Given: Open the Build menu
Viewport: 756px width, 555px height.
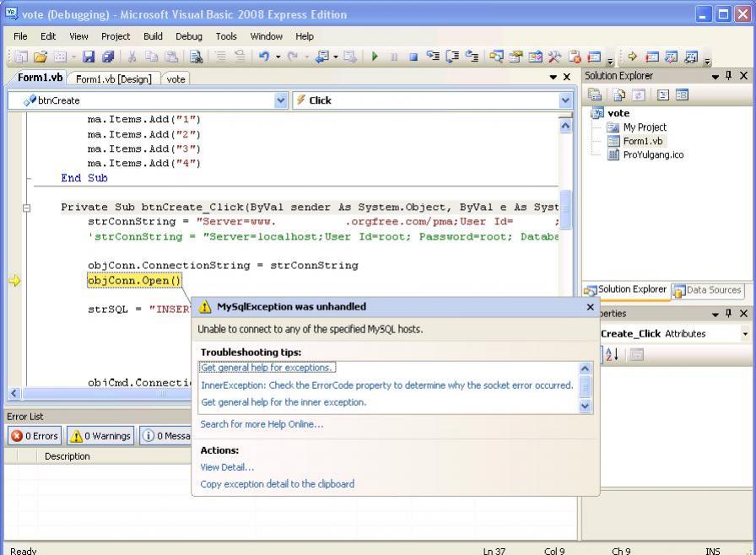Looking at the screenshot, I should [153, 36].
